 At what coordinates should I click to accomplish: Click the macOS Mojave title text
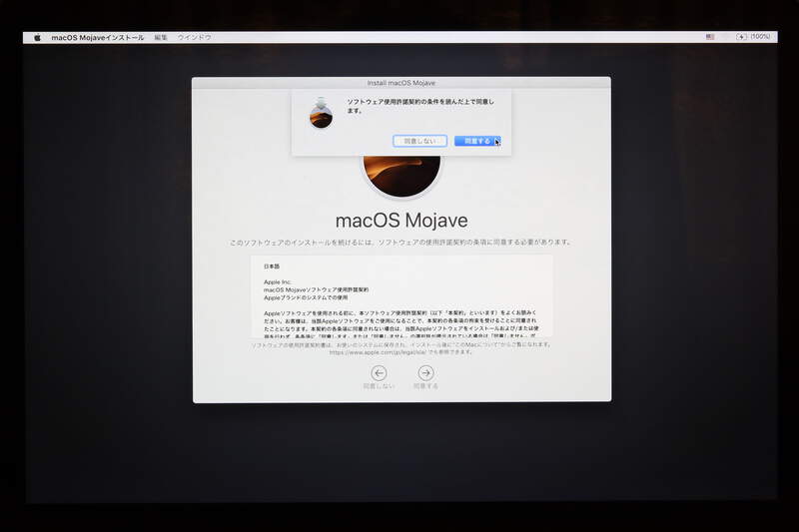[x=401, y=221]
